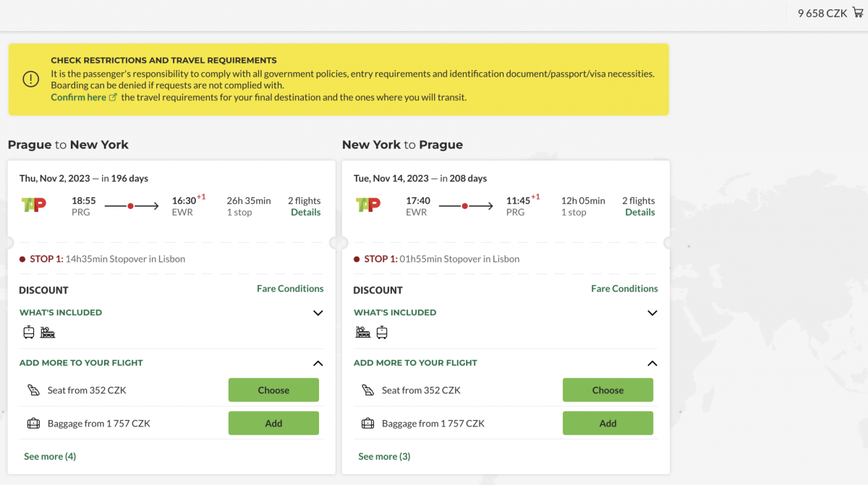The width and height of the screenshot is (868, 485).
Task: Open the Confirm here travel requirements link
Action: 78,98
